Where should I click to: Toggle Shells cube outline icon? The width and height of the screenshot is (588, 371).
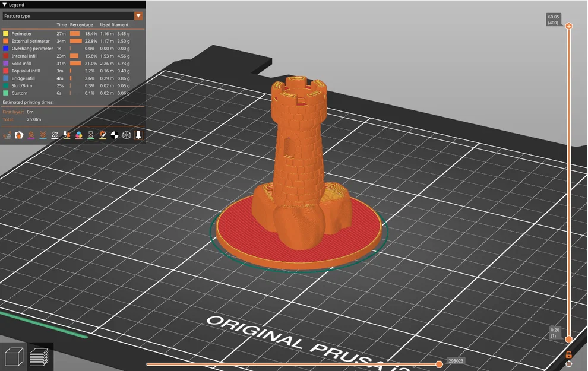127,135
